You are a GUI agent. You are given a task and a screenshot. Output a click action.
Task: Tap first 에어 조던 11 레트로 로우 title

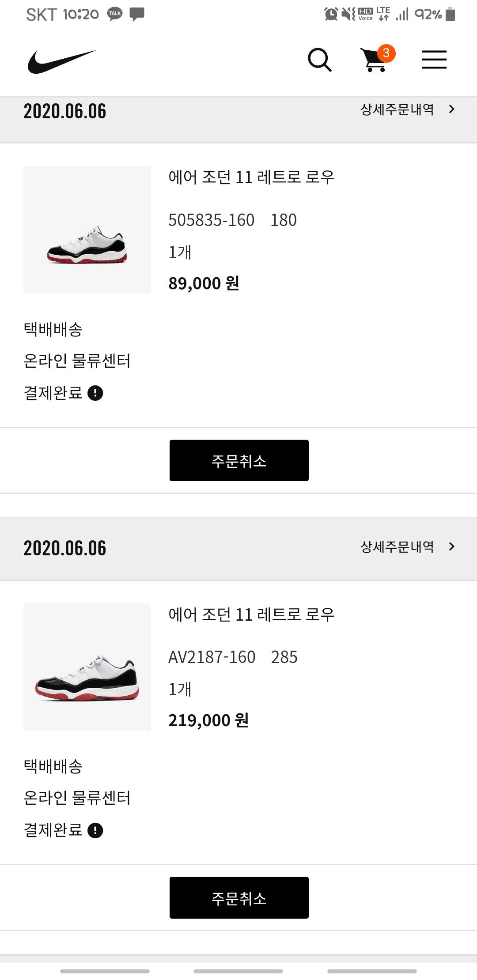251,177
